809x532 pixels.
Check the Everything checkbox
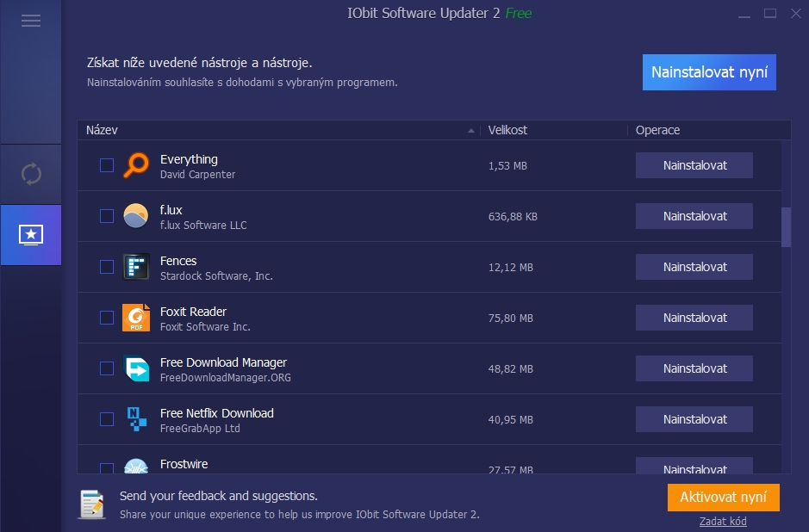[x=107, y=165]
